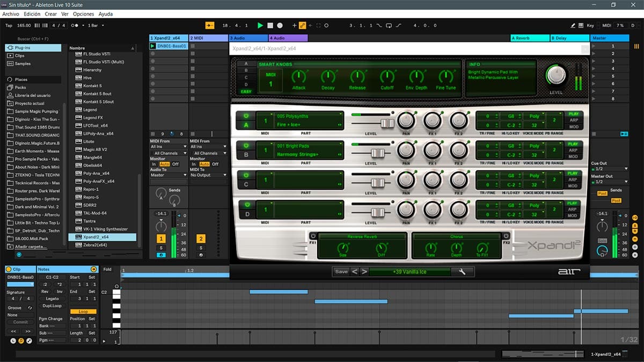Image resolution: width=644 pixels, height=362 pixels.
Task: Activate the Draw Mode pencil icon
Action: pyautogui.click(x=573, y=25)
